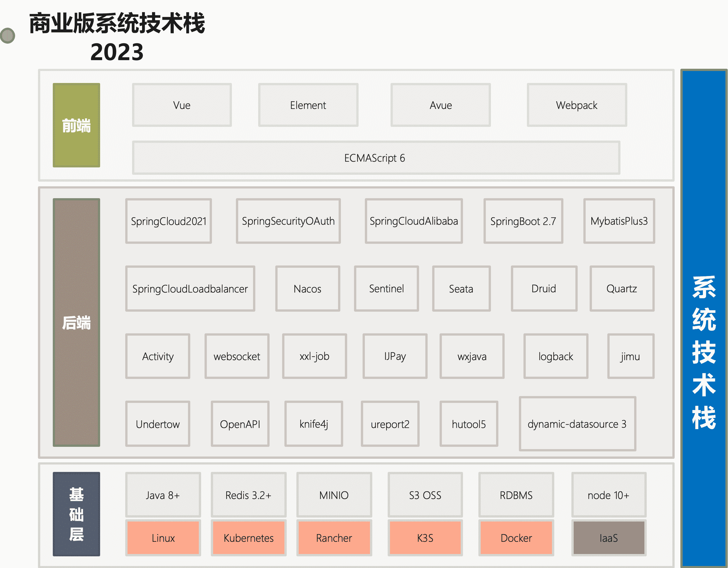Select the Druid box
This screenshot has width=728, height=568.
tap(544, 289)
